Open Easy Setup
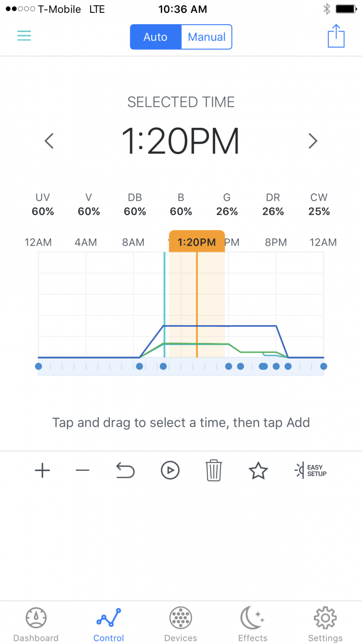 (x=311, y=471)
